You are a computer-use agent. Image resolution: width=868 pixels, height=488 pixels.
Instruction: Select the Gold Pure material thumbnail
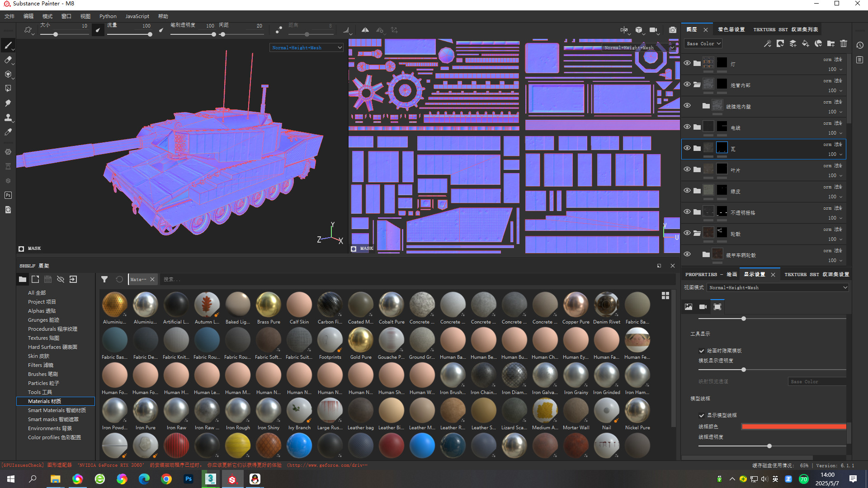[360, 340]
